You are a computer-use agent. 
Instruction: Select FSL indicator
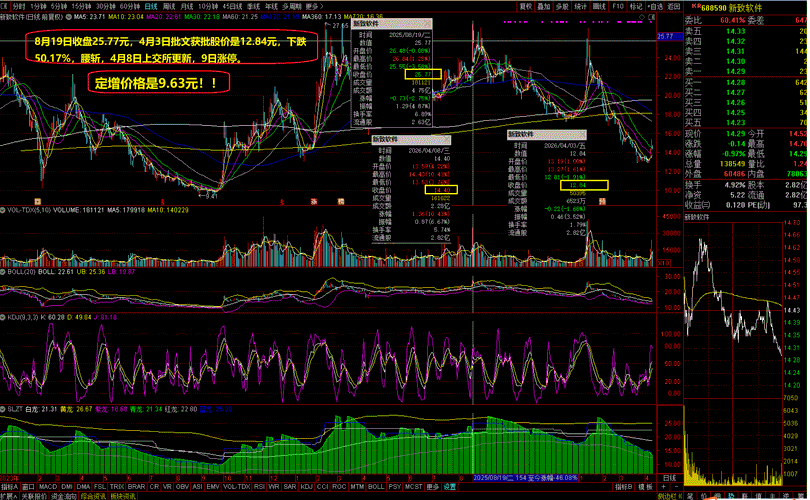100,487
